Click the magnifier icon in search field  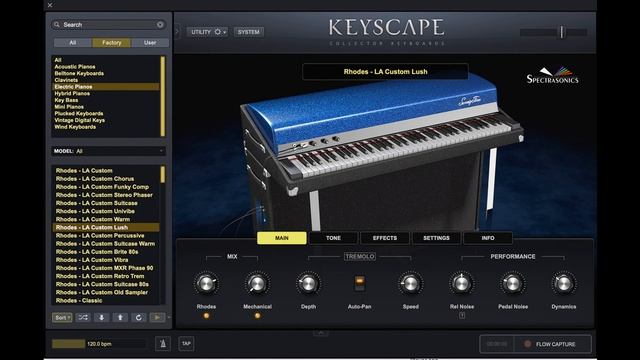tap(57, 24)
